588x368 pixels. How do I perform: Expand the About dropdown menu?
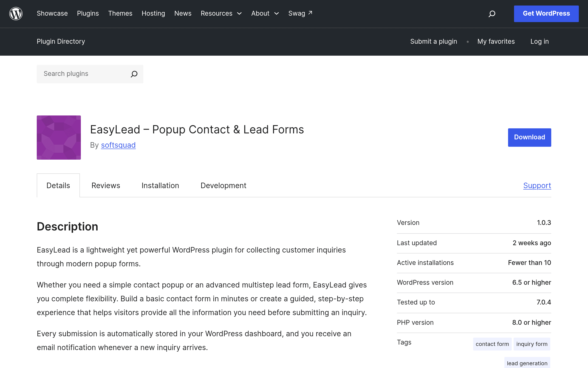pyautogui.click(x=265, y=13)
